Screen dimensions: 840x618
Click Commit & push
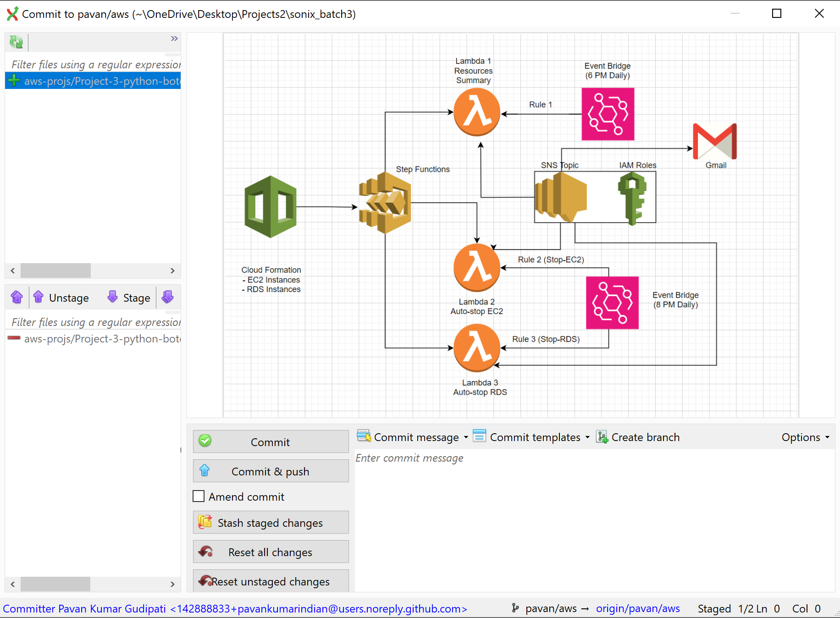pos(271,471)
